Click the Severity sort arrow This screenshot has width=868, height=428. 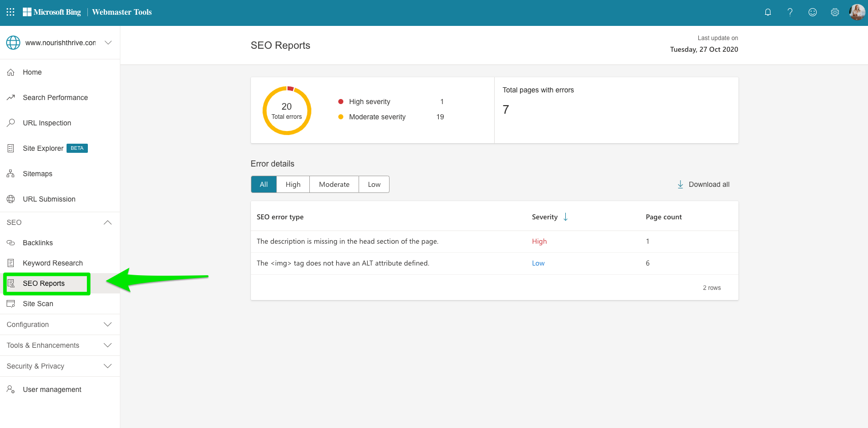tap(565, 217)
